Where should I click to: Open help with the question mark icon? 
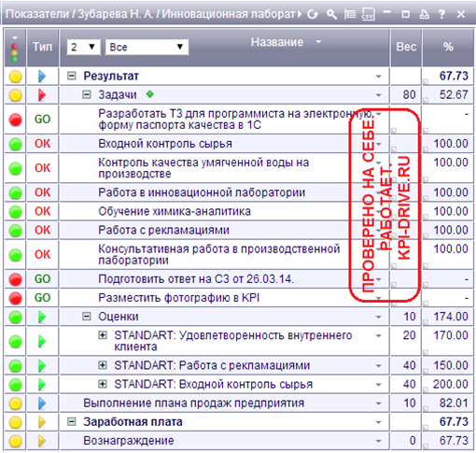click(x=441, y=14)
